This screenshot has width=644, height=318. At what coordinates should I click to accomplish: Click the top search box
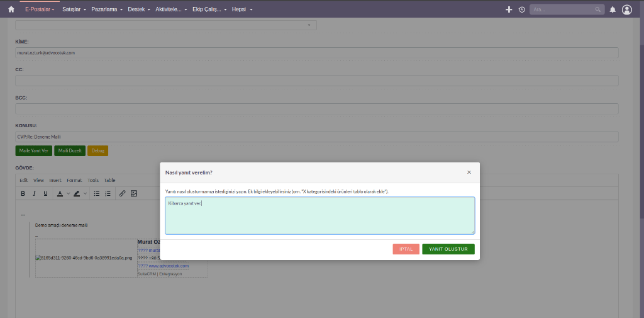[567, 9]
